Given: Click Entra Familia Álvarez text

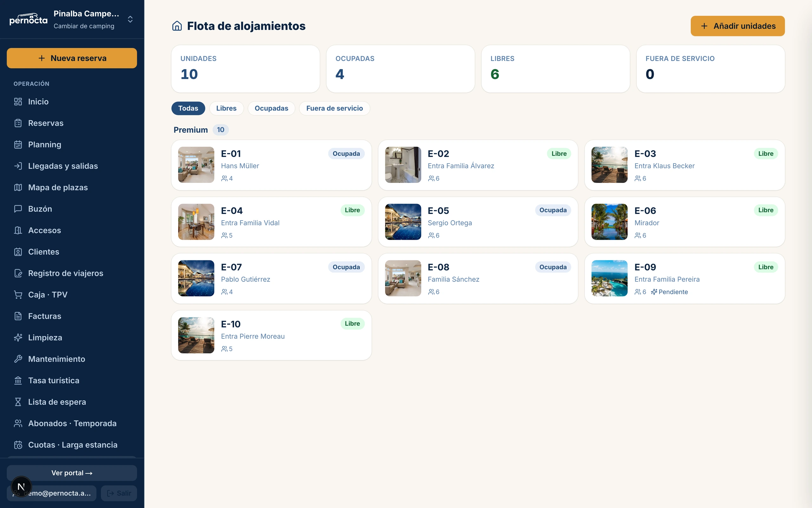Looking at the screenshot, I should pyautogui.click(x=461, y=166).
